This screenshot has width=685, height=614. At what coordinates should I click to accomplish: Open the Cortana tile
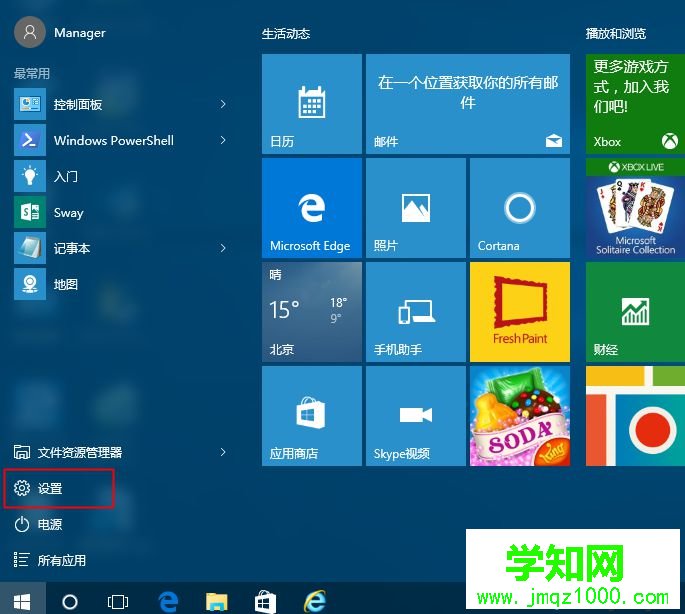pyautogui.click(x=519, y=208)
